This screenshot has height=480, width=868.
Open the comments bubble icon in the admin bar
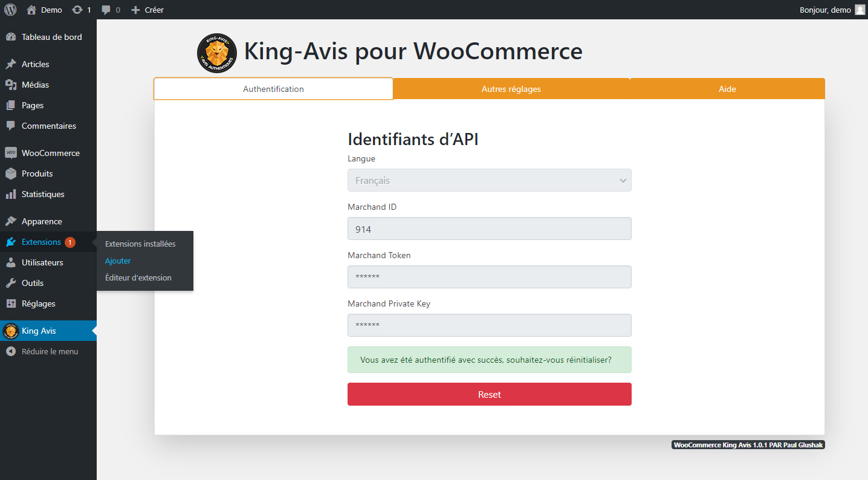106,10
